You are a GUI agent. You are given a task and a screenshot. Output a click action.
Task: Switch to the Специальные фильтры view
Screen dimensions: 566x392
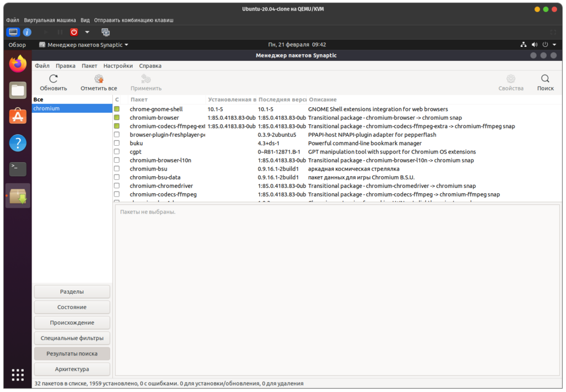[72, 338]
